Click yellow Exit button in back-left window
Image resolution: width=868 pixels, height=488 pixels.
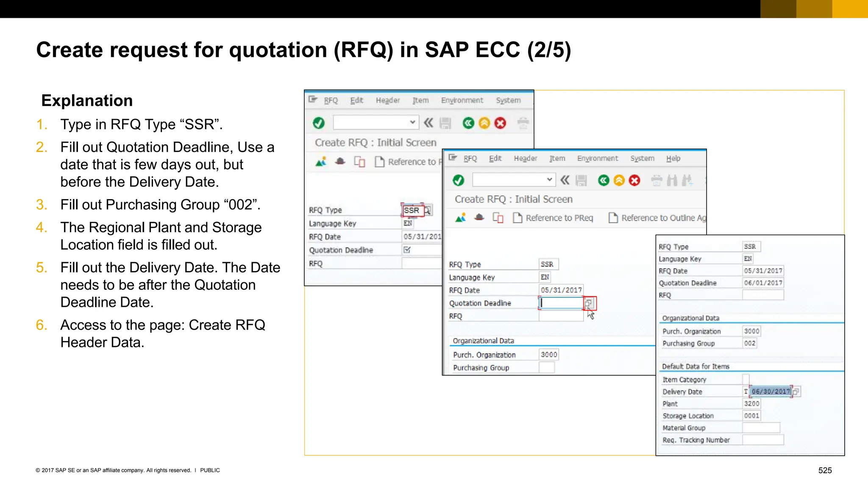(484, 123)
